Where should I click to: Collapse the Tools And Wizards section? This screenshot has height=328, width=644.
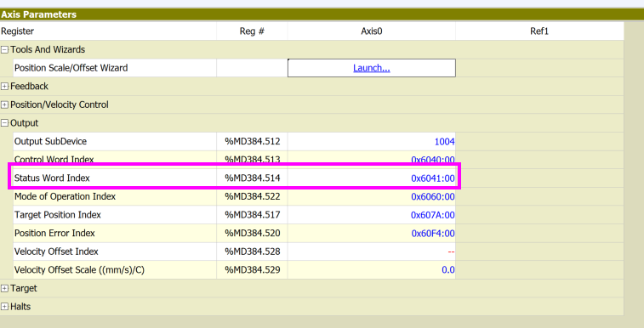(x=4, y=49)
